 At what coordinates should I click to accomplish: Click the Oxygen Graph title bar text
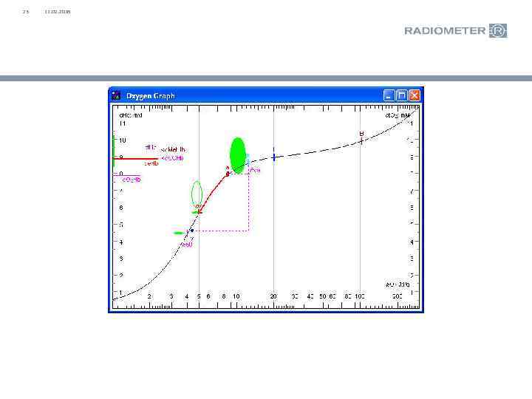[x=150, y=96]
